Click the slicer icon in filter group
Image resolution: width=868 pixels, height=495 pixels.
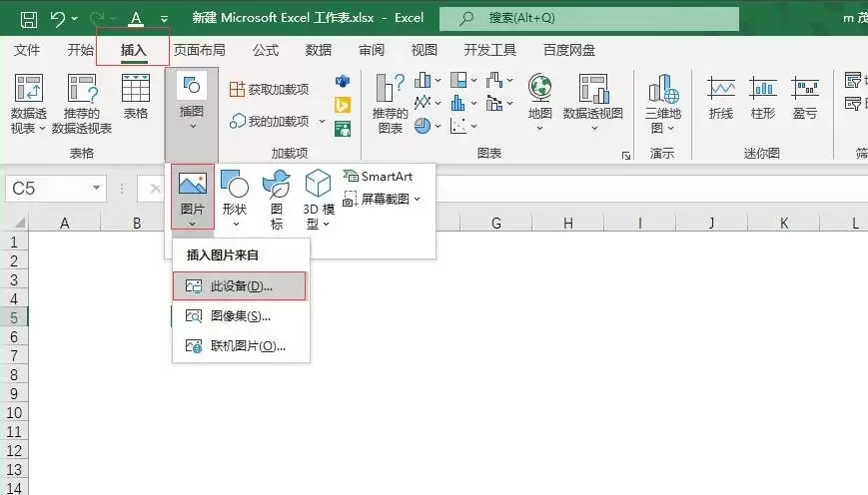(853, 80)
